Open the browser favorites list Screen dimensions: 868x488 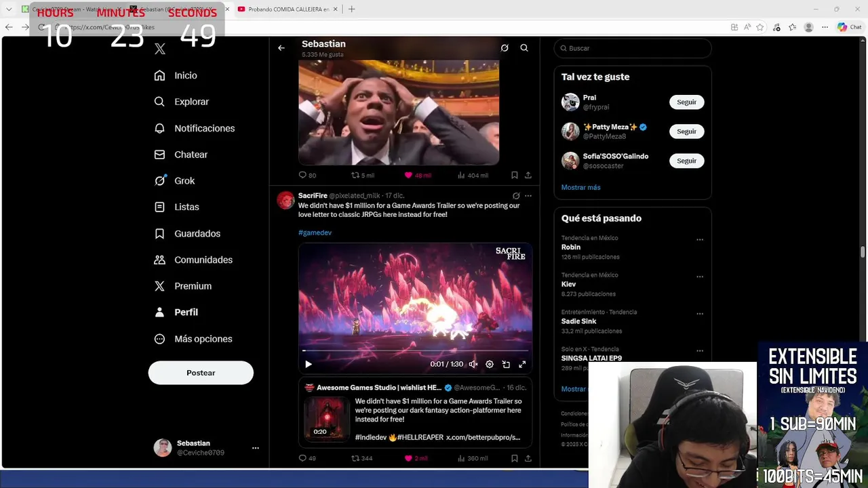pos(792,27)
